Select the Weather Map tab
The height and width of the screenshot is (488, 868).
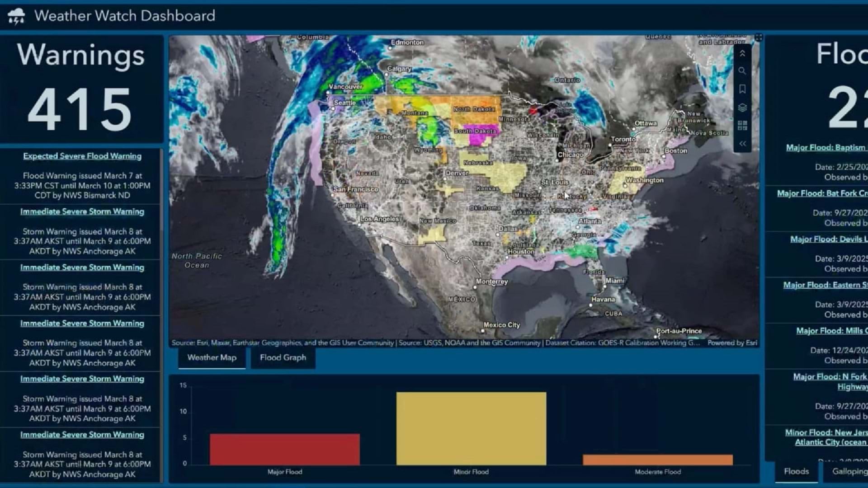[x=212, y=357]
